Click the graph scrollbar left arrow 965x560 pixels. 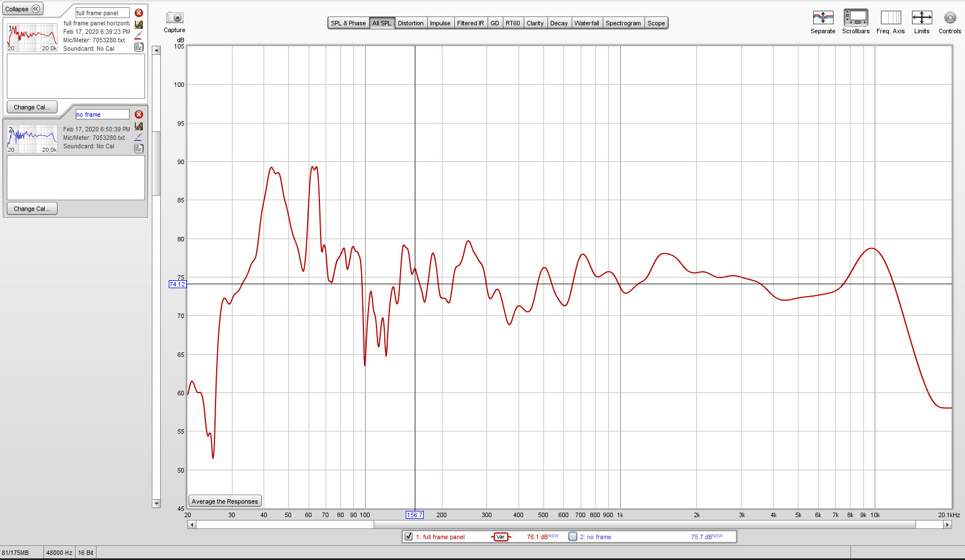coord(192,524)
